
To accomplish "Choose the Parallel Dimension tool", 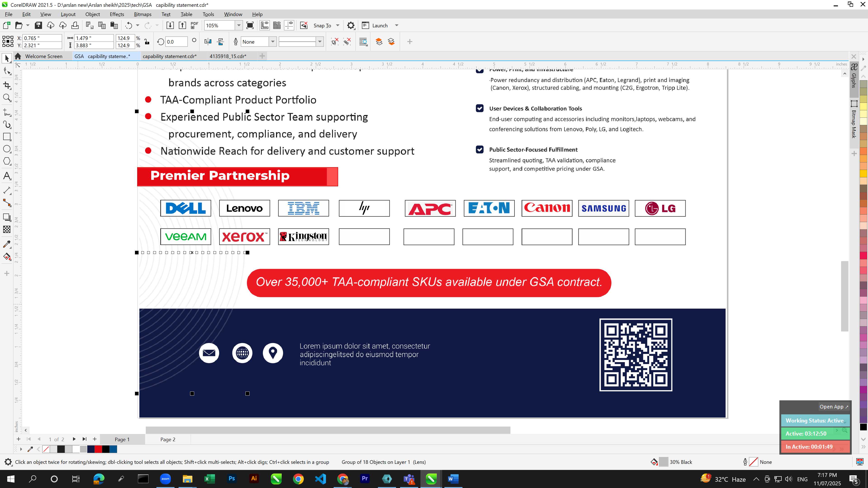I will point(7,190).
